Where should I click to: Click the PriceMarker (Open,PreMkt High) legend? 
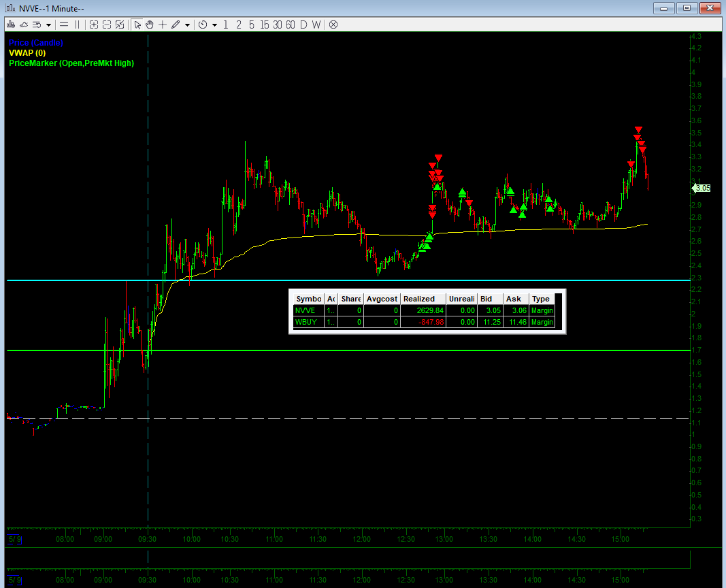tap(71, 63)
